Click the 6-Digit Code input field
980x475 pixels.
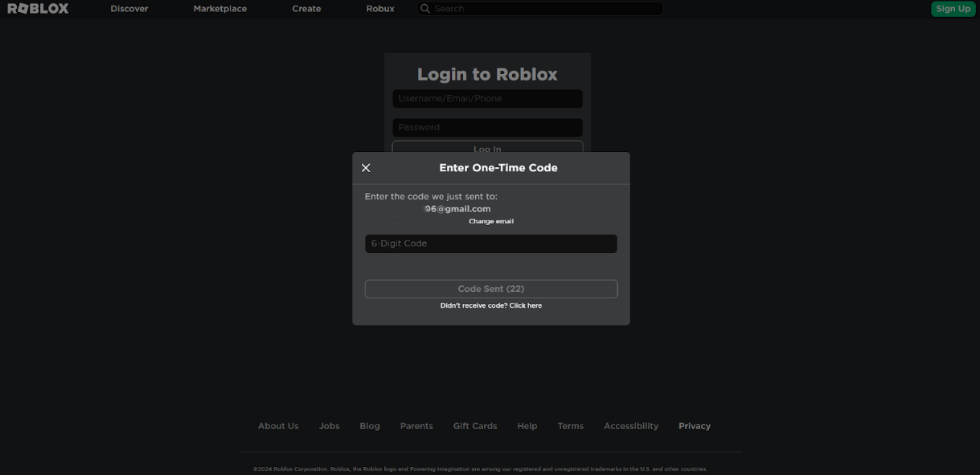point(490,244)
